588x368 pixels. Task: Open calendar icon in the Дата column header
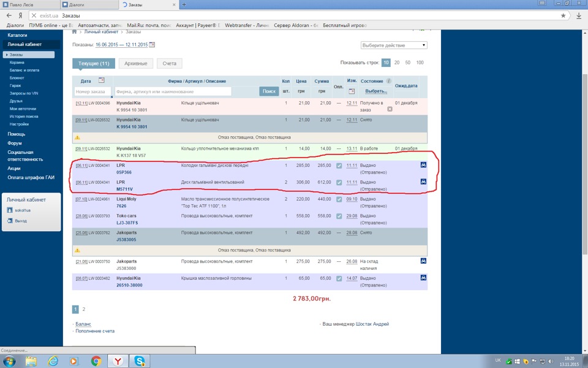(x=101, y=80)
